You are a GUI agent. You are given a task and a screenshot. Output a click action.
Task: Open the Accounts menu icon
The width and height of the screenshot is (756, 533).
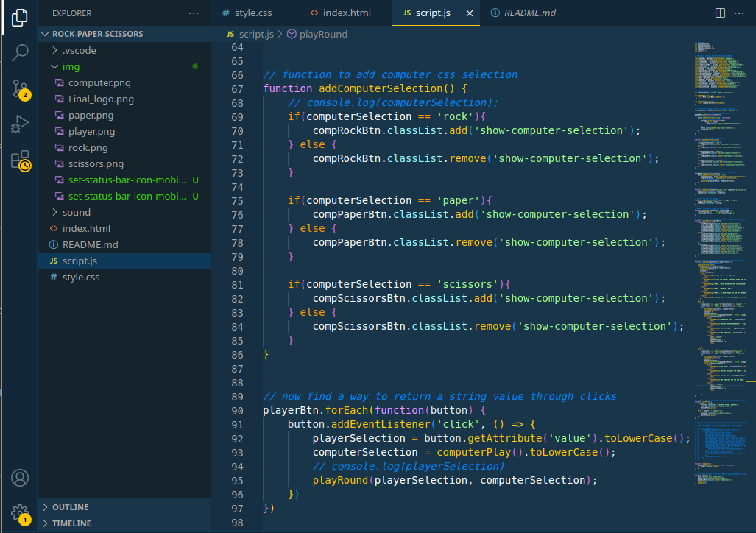(20, 478)
